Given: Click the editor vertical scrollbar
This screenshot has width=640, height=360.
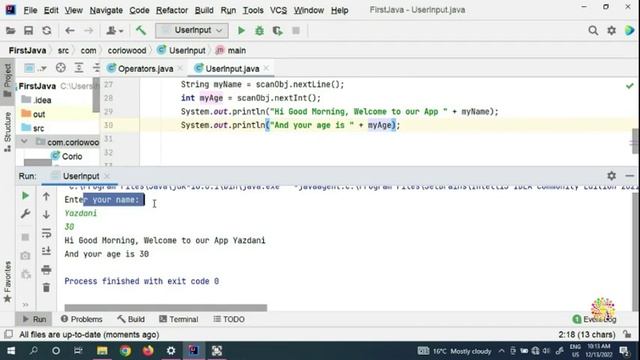Looking at the screenshot, I should tap(635, 141).
